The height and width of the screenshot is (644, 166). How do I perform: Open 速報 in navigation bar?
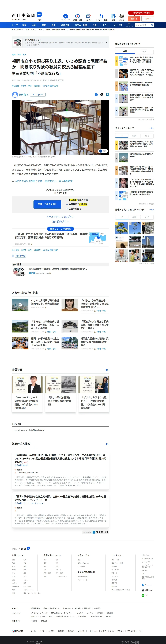pyautogui.click(x=44, y=25)
